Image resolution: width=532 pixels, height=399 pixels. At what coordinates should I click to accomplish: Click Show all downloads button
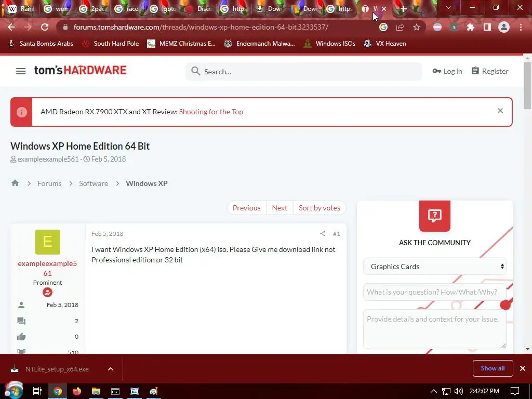tap(493, 368)
